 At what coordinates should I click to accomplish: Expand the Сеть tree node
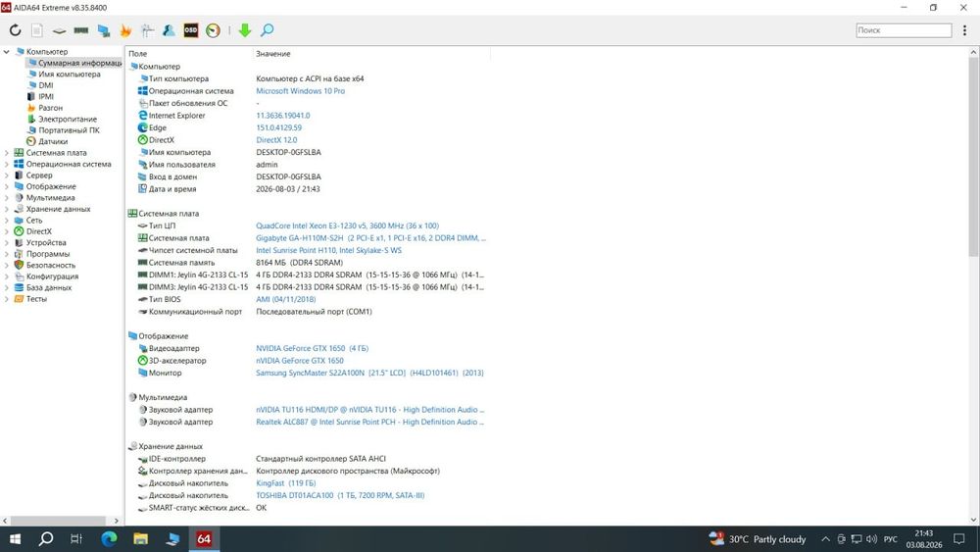[x=6, y=220]
